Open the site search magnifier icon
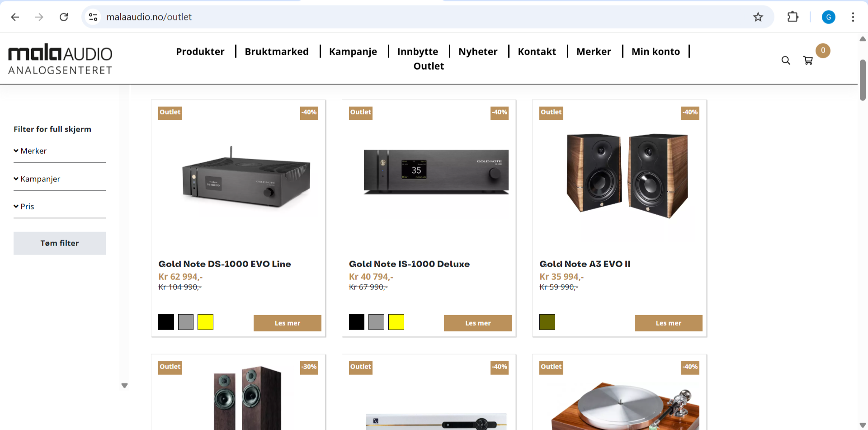This screenshot has height=430, width=868. pyautogui.click(x=786, y=61)
